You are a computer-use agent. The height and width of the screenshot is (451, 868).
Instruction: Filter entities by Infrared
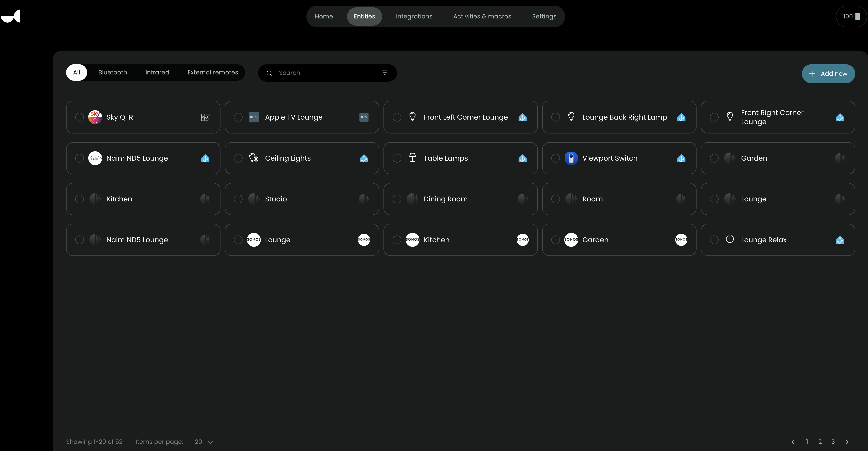[157, 72]
